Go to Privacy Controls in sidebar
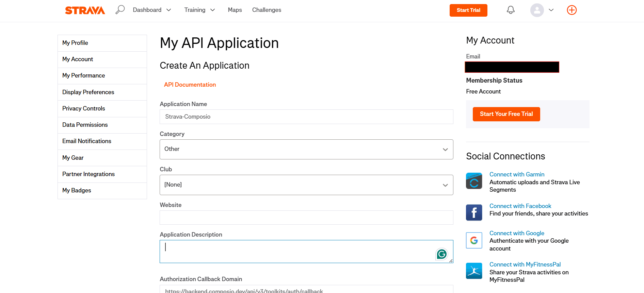The width and height of the screenshot is (644, 293). pyautogui.click(x=84, y=108)
